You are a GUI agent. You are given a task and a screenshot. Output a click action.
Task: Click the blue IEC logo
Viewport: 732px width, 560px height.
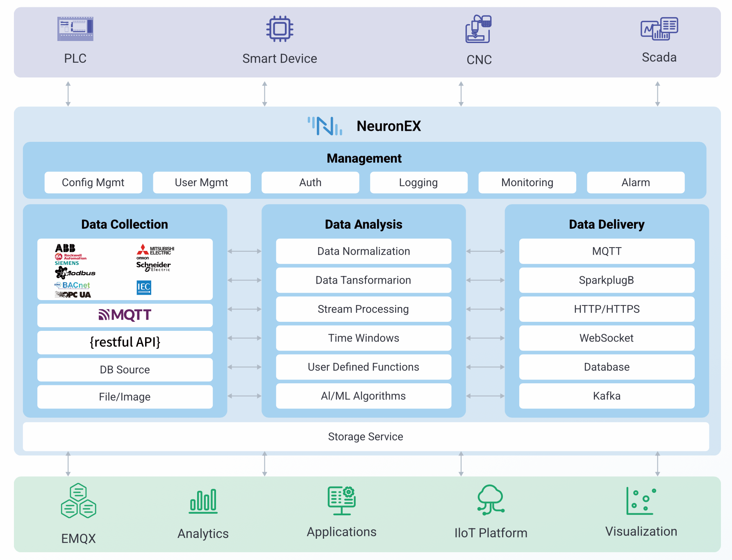[144, 287]
